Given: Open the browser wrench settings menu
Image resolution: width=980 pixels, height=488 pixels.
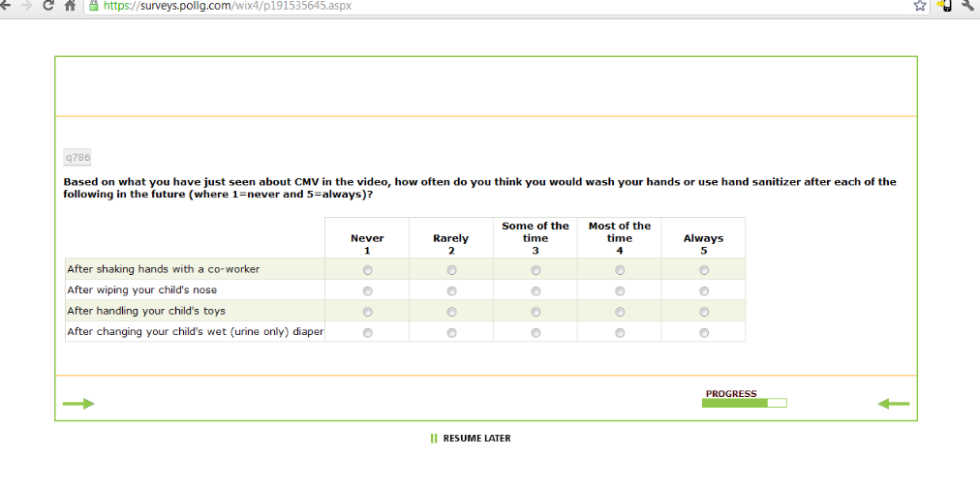Looking at the screenshot, I should [x=968, y=5].
